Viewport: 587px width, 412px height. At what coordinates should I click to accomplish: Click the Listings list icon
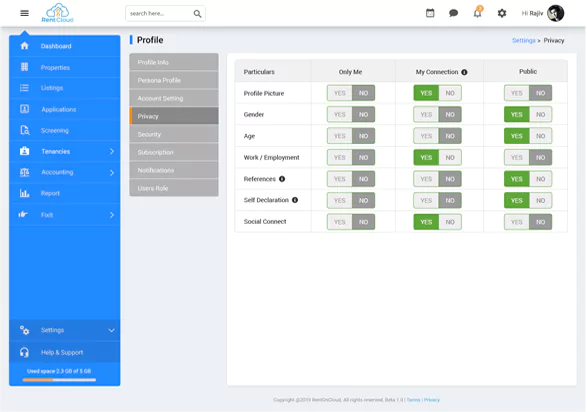[24, 88]
